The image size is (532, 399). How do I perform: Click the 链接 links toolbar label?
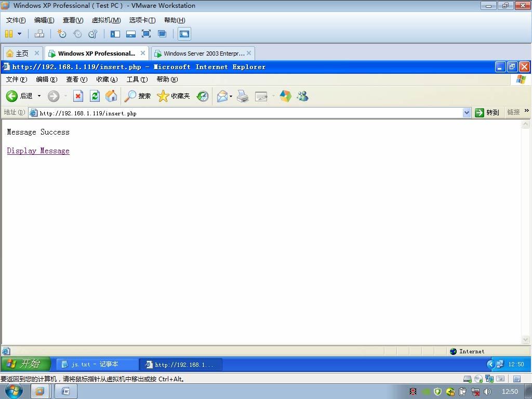click(513, 112)
